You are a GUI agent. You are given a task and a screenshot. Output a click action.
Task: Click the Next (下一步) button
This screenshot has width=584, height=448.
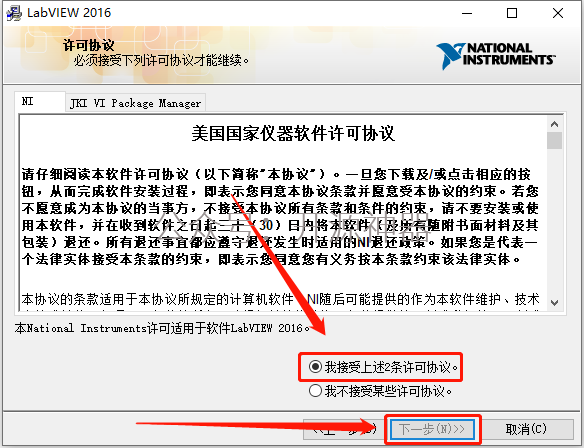click(432, 429)
